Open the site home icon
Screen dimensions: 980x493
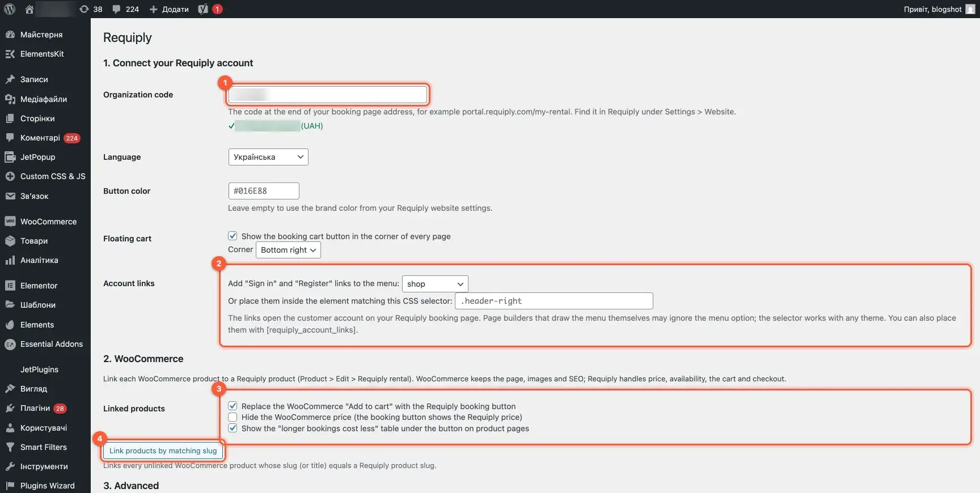(29, 9)
